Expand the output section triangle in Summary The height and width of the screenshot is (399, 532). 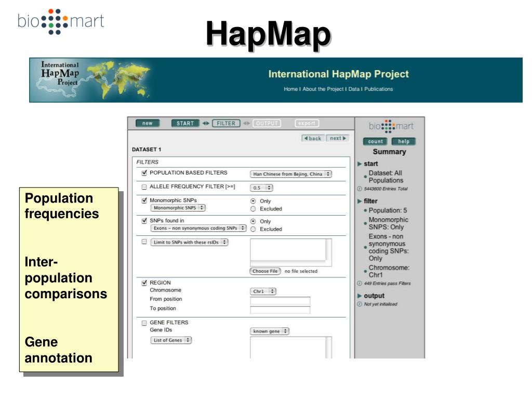tap(360, 296)
